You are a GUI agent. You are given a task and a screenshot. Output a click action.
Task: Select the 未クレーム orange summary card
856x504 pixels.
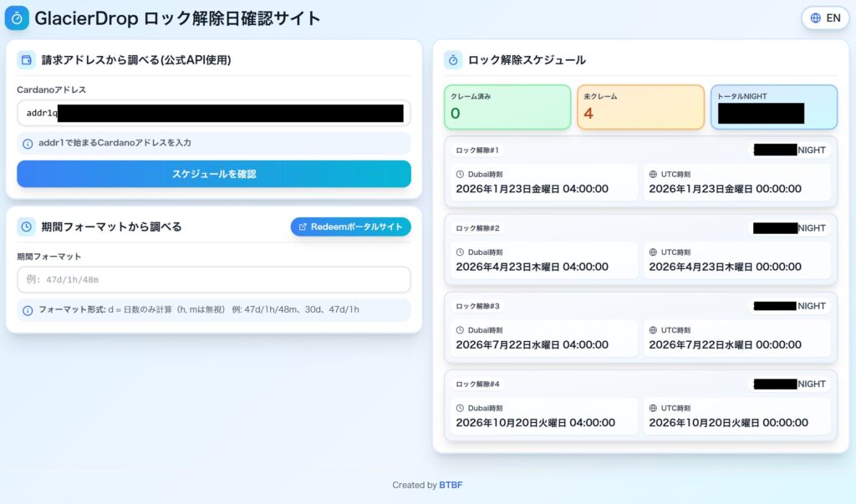640,107
